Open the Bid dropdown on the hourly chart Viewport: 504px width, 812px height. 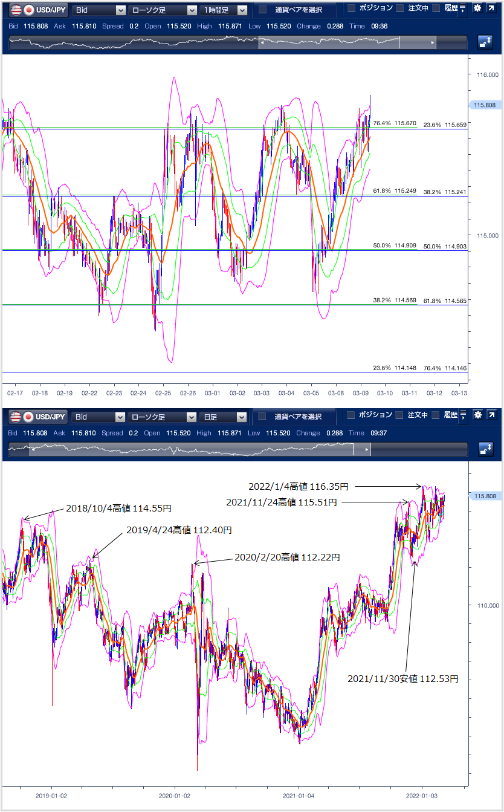pos(99,10)
